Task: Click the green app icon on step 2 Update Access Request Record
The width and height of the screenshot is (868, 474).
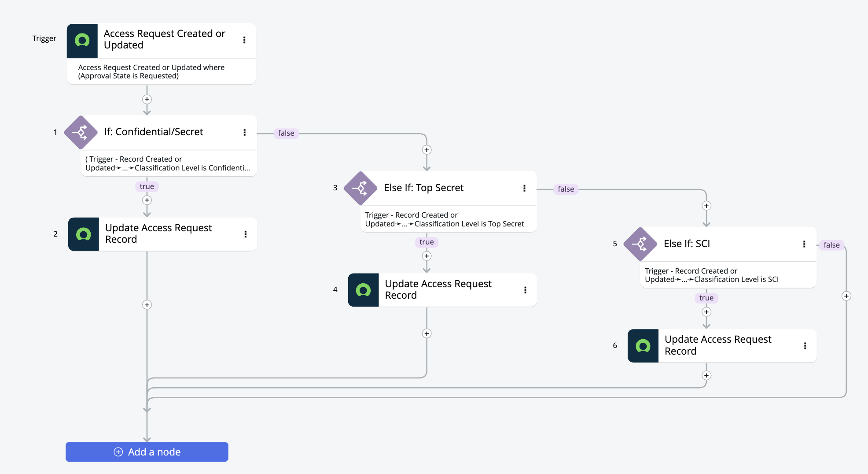Action: pyautogui.click(x=83, y=234)
